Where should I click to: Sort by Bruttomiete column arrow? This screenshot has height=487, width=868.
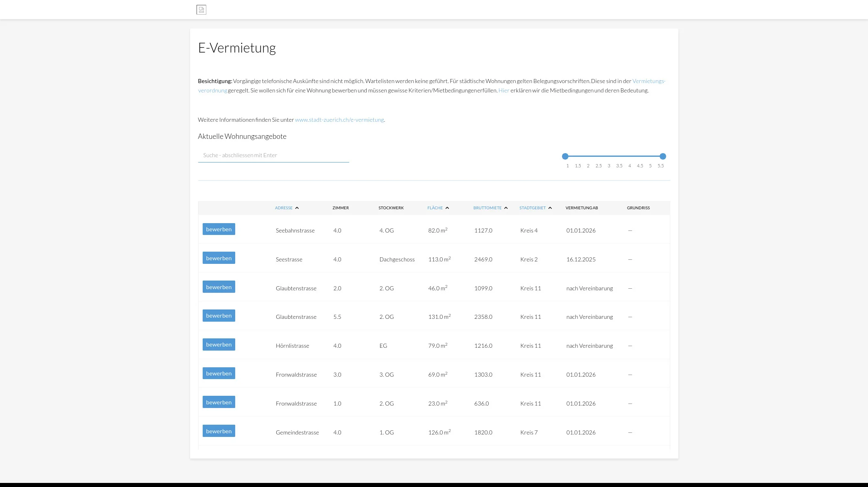pyautogui.click(x=506, y=208)
